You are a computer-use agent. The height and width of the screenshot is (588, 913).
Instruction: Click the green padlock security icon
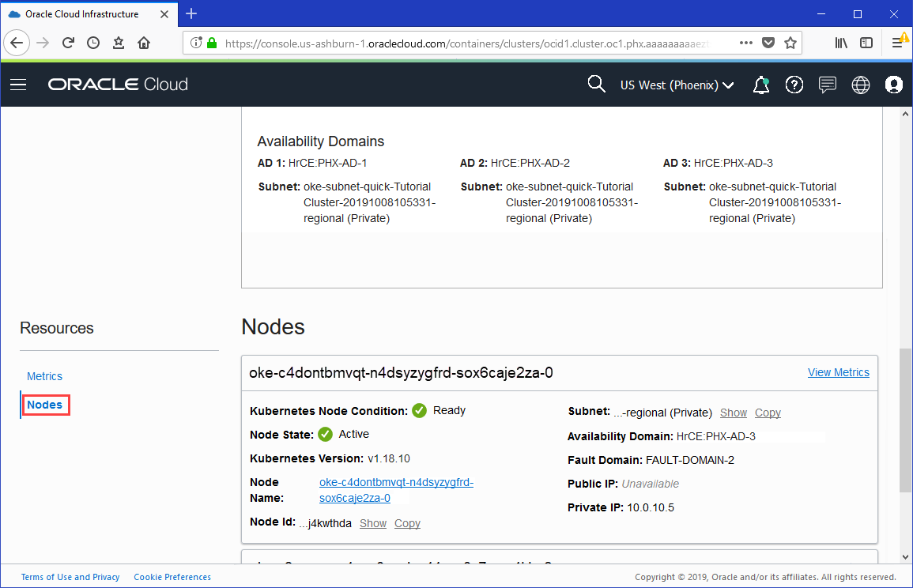(x=212, y=43)
